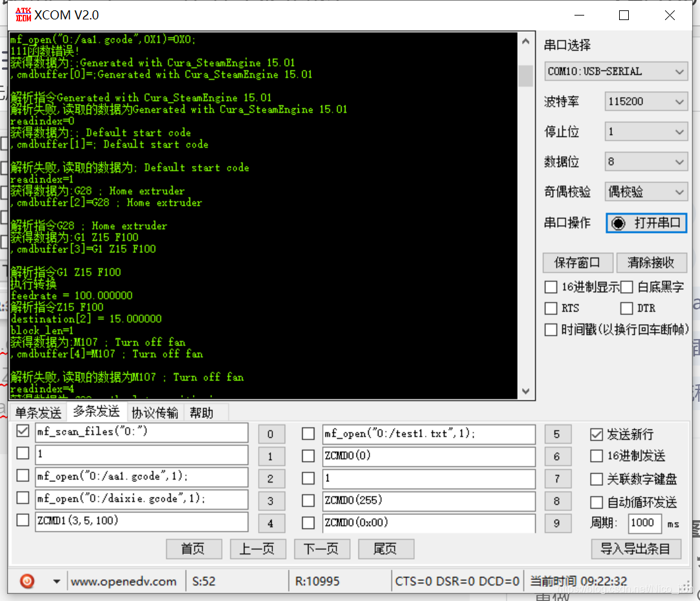Click the mf_scan_files("0:") input field

142,432
